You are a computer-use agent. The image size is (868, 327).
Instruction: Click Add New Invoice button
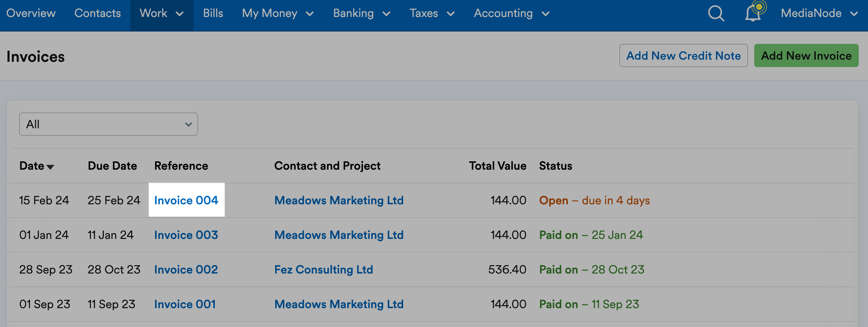pos(806,56)
